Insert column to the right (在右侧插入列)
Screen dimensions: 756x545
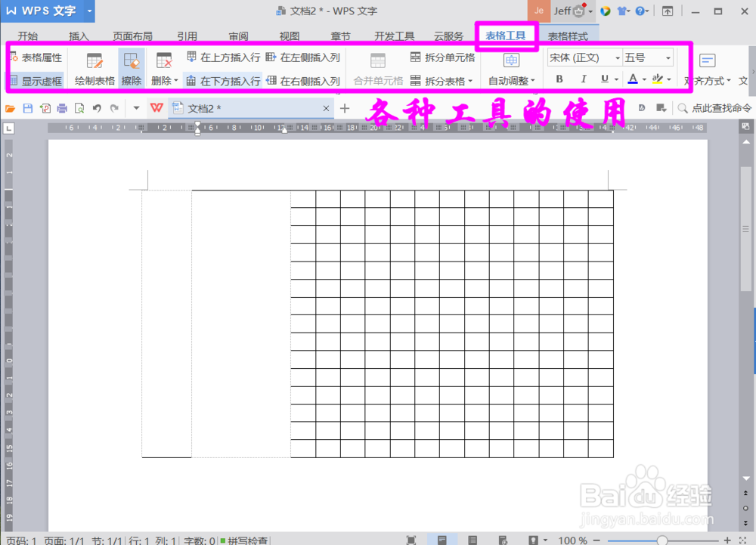303,81
